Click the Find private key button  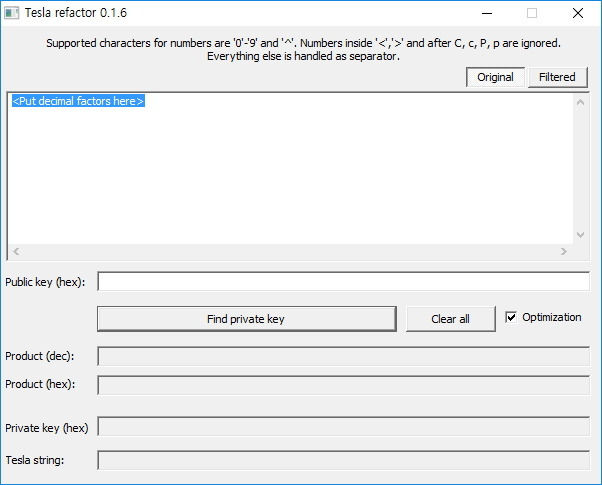tap(247, 319)
